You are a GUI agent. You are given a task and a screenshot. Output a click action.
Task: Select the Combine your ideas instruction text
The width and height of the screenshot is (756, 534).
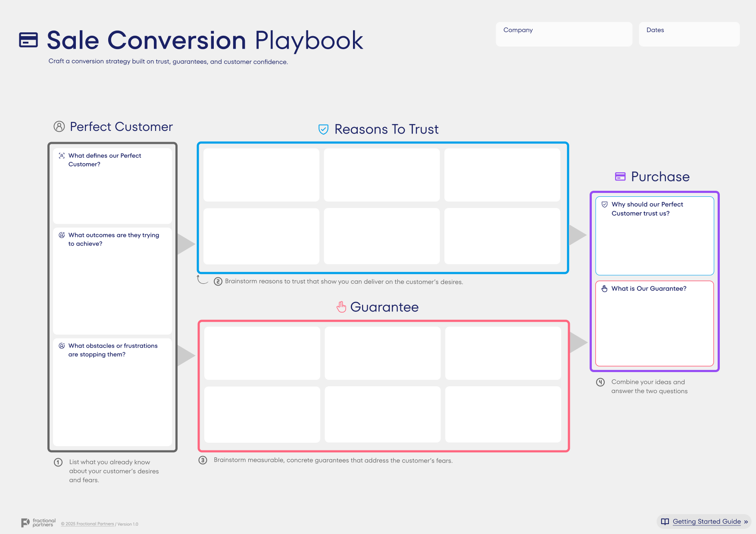[x=649, y=387]
